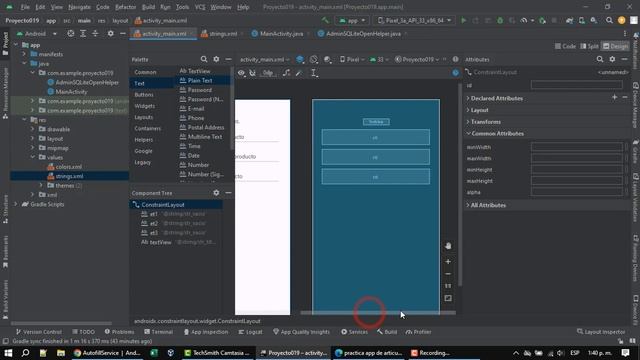Image resolution: width=640 pixels, height=360 pixels.
Task: Open App Quality Insights window
Action: pos(301,332)
